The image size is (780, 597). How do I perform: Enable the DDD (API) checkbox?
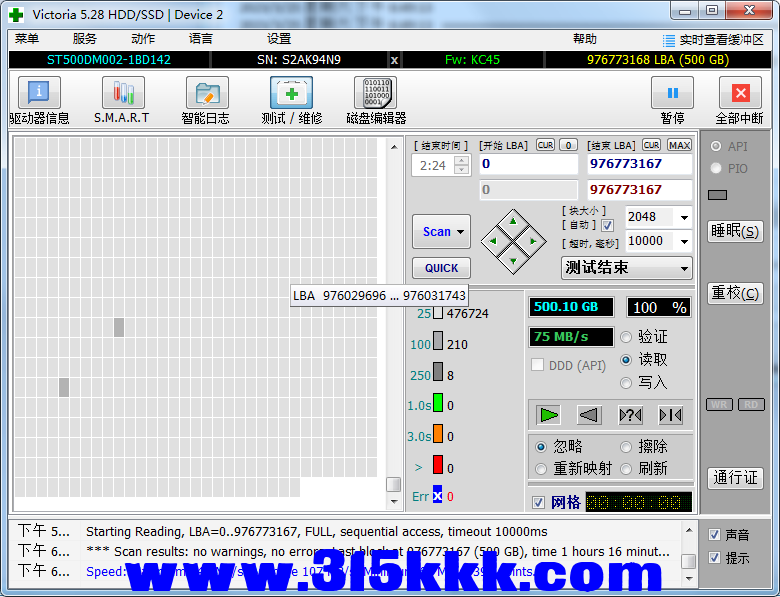pyautogui.click(x=537, y=365)
